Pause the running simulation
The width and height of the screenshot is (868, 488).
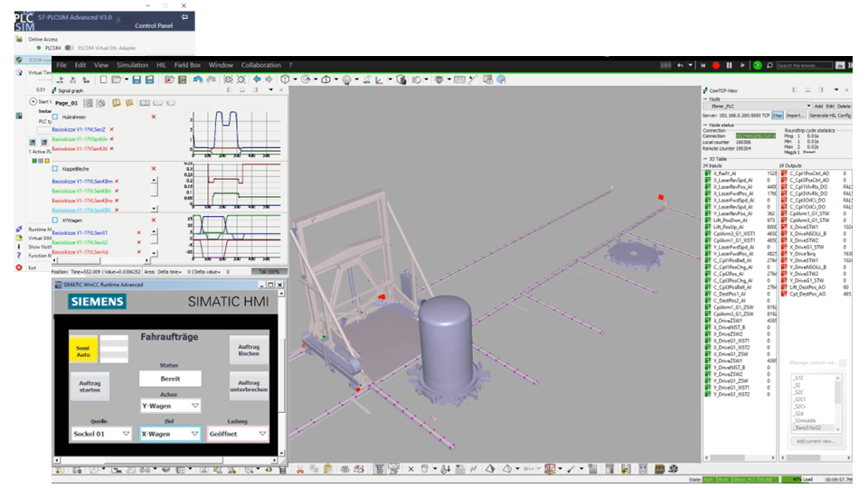click(x=730, y=65)
